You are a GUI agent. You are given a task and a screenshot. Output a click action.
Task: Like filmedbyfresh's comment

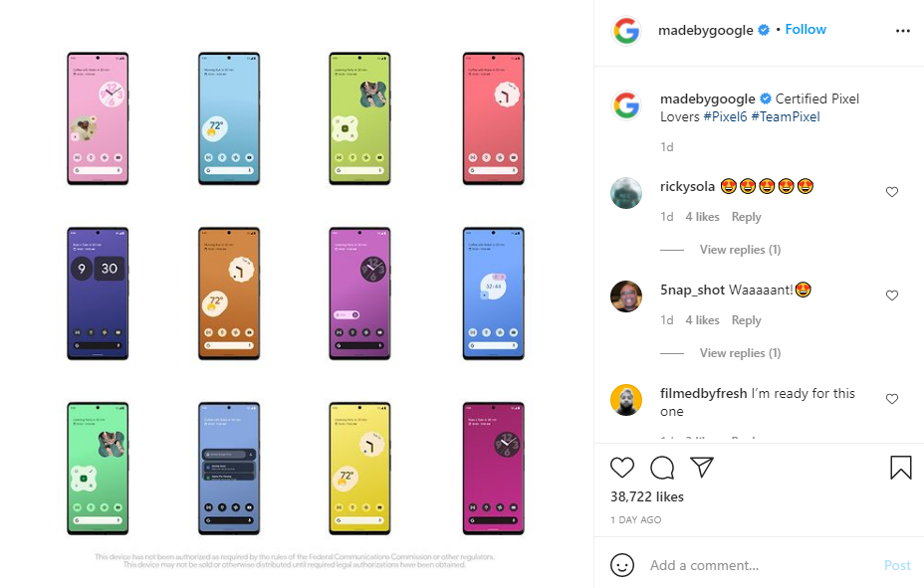[x=891, y=399]
